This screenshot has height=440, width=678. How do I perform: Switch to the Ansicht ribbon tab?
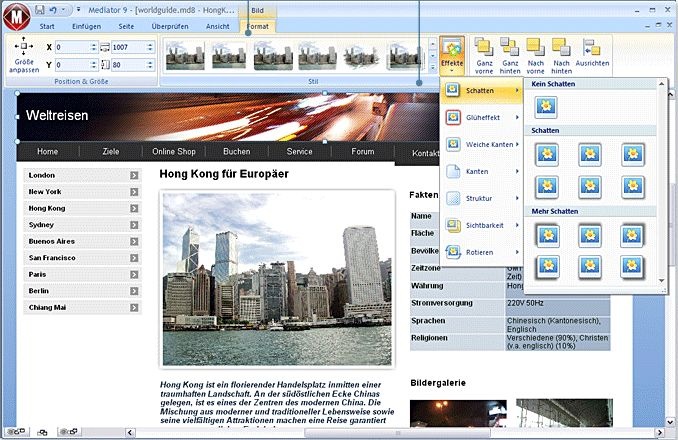coord(217,26)
